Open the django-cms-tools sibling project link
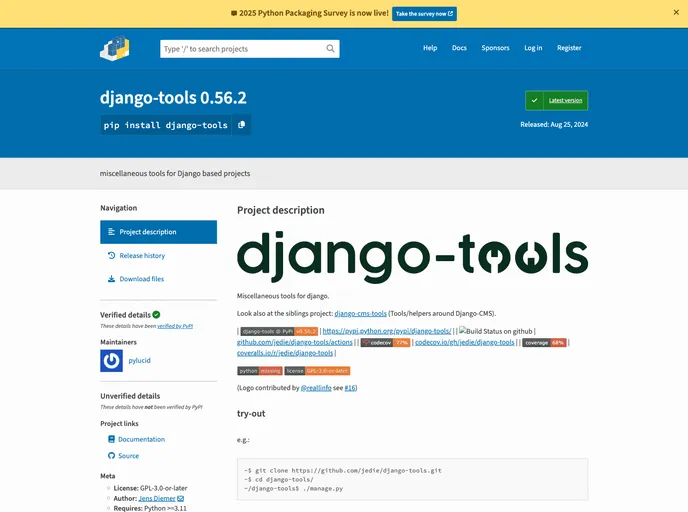688x512 pixels. click(360, 314)
